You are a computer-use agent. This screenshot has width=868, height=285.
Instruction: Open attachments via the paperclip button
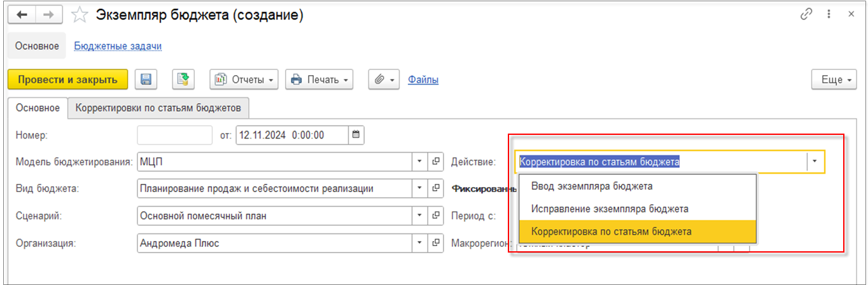click(x=383, y=80)
